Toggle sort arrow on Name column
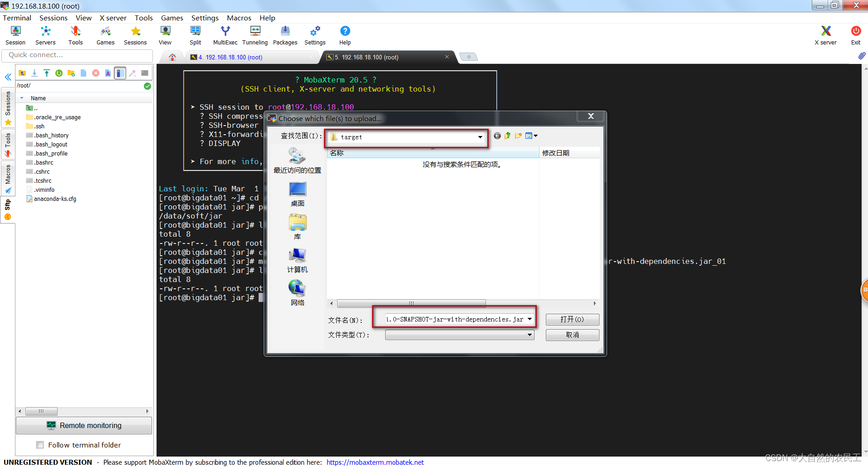This screenshot has width=868, height=467. [x=22, y=98]
